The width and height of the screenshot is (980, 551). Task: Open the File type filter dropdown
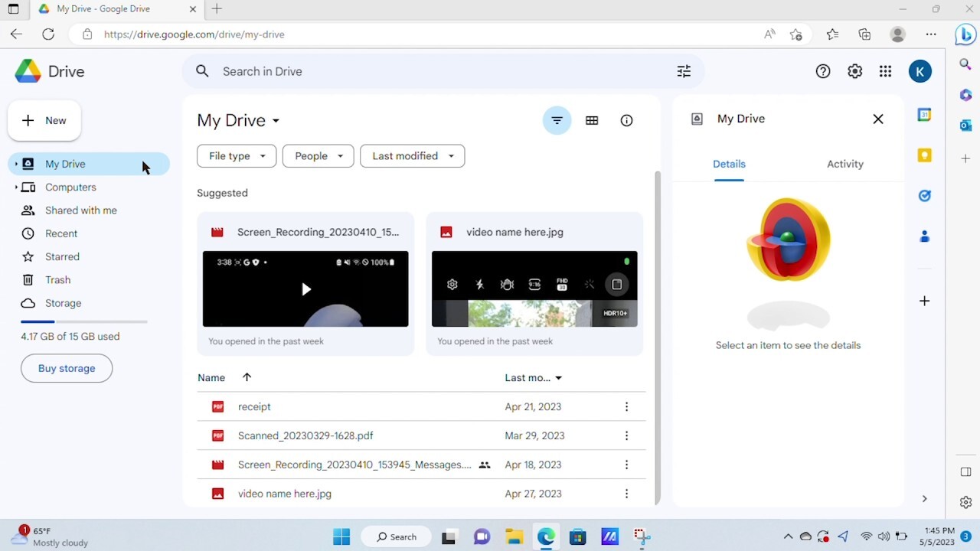236,155
